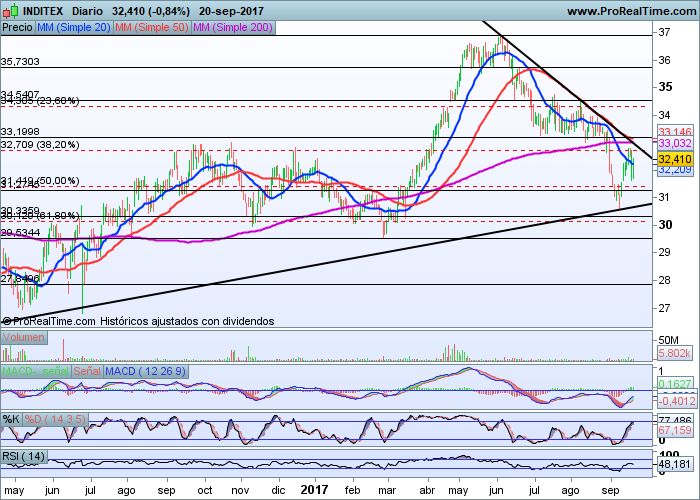Click the MACD ( 12 26 9) label

click(146, 371)
